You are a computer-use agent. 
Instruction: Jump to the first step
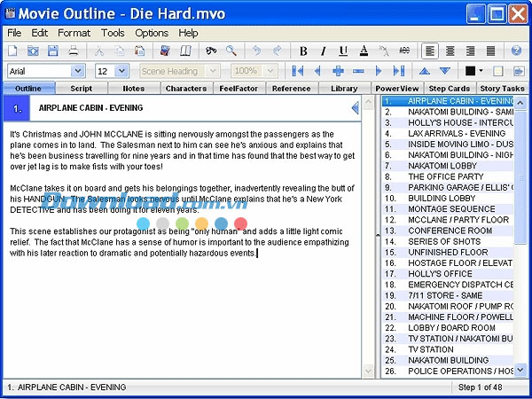click(x=298, y=71)
